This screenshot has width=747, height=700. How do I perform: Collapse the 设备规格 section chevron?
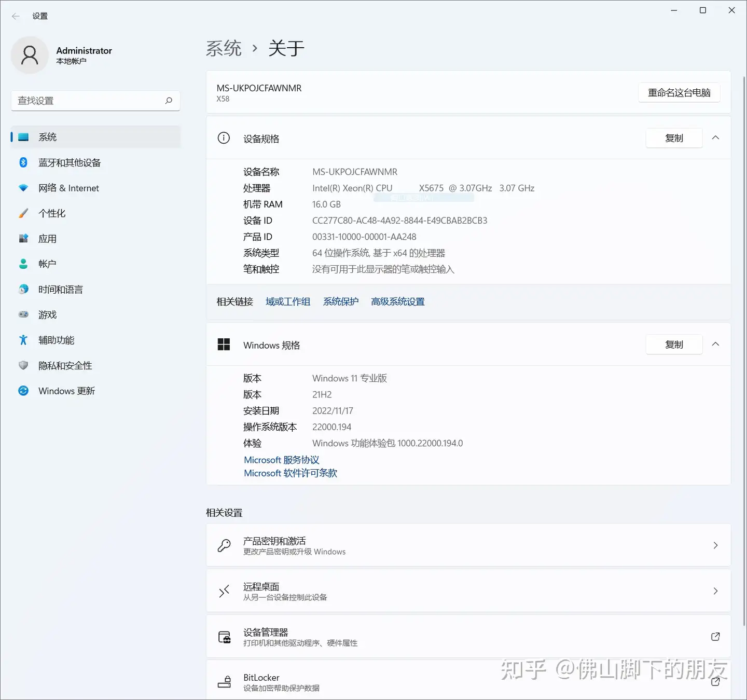pyautogui.click(x=715, y=138)
